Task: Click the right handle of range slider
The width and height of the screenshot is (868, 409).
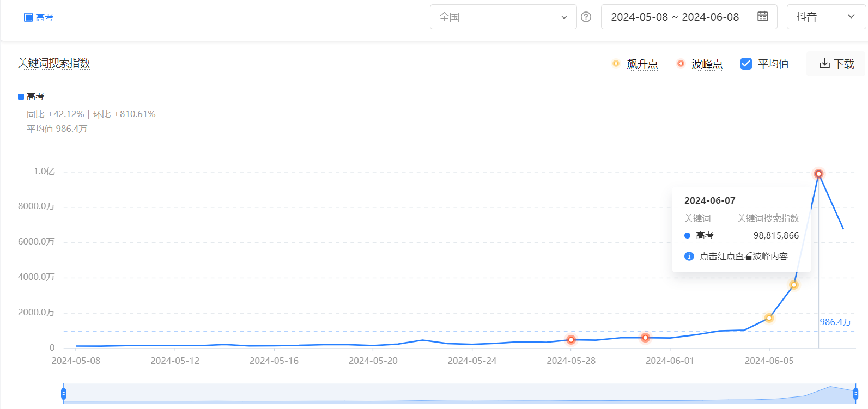Action: coord(855,393)
